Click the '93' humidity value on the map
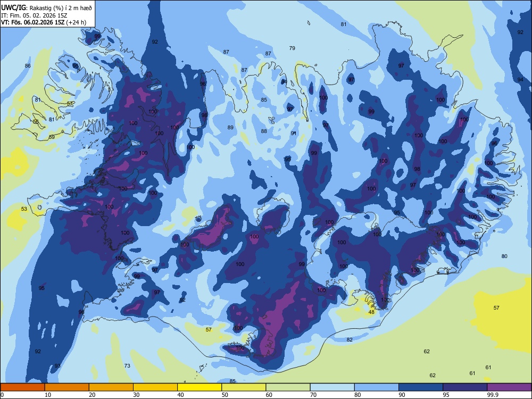The height and width of the screenshot is (399, 532). 57,366
